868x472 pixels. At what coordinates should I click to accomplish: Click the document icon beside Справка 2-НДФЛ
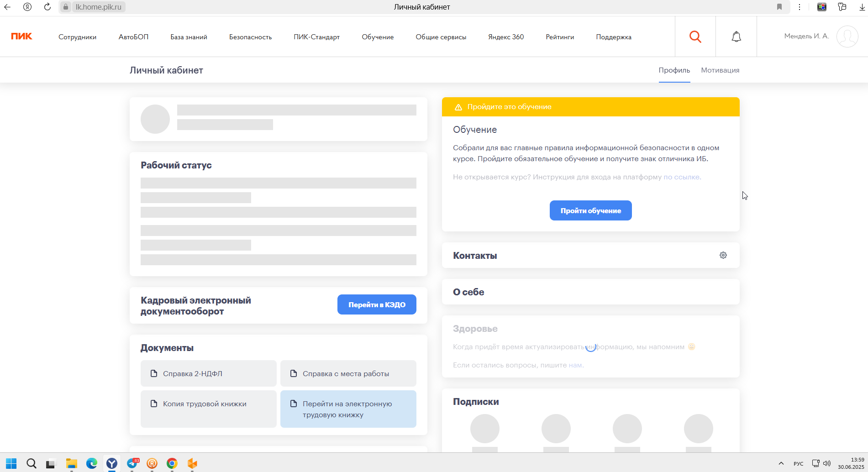pos(154,373)
